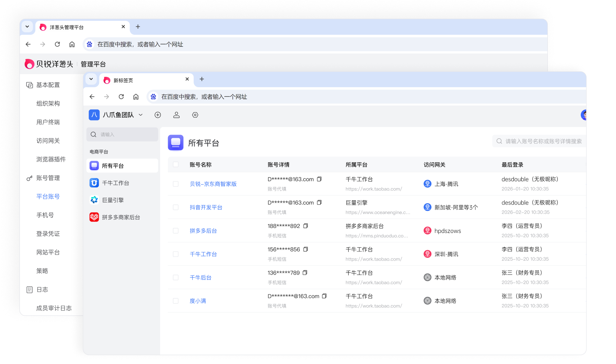Tick the checkbox for 贝锐-京东商智家版 row

[x=176, y=184]
